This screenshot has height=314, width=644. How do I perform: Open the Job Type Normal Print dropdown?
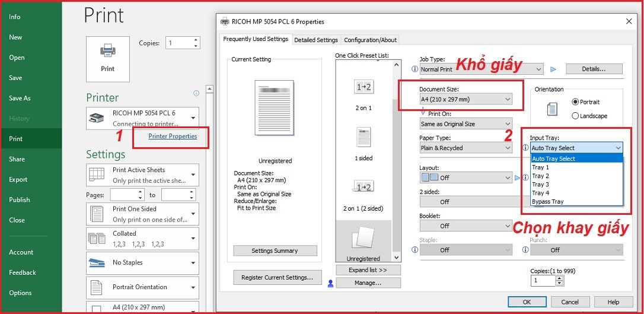pos(482,69)
